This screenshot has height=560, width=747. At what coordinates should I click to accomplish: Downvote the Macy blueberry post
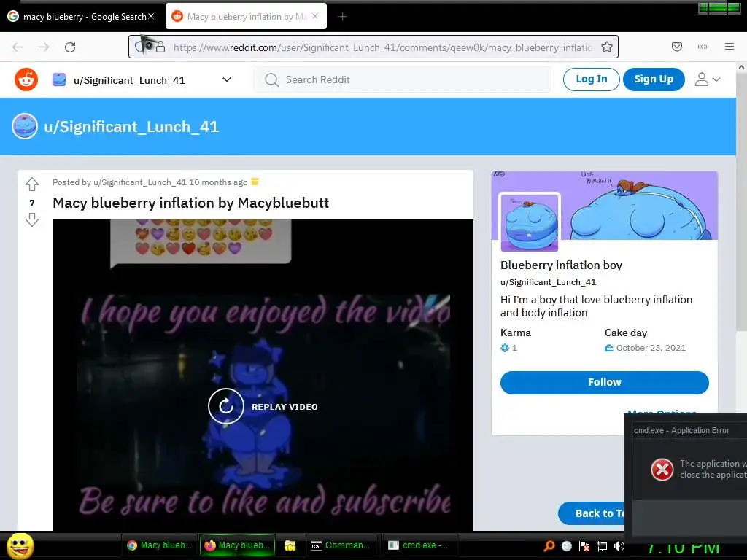[32, 219]
